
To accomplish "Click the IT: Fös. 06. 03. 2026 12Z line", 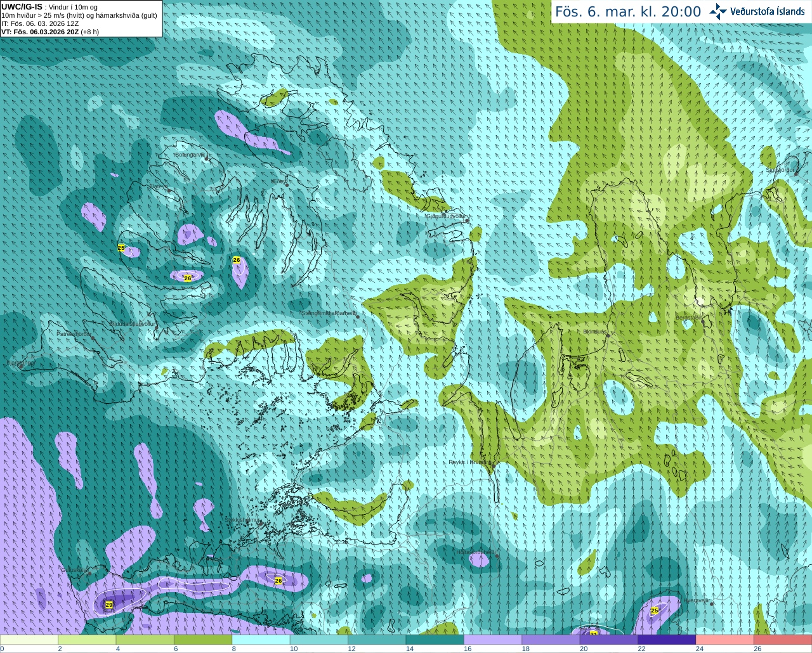I will pyautogui.click(x=40, y=23).
